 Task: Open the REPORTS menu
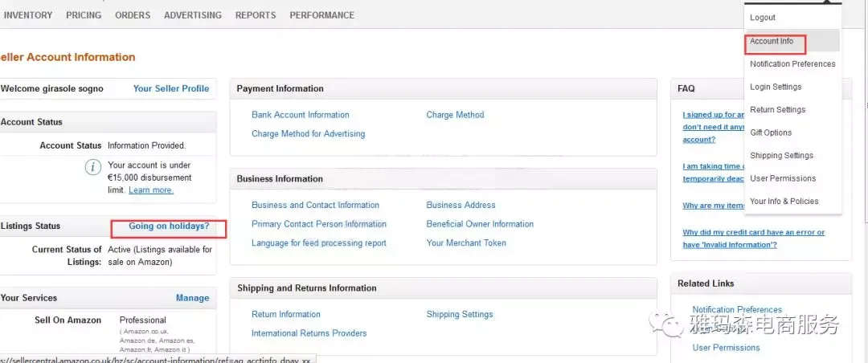click(x=256, y=15)
